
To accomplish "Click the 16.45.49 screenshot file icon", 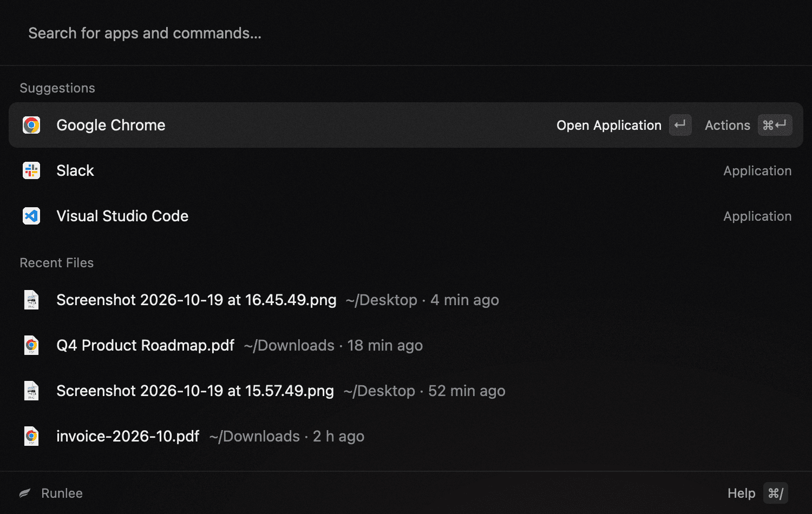I will [31, 300].
